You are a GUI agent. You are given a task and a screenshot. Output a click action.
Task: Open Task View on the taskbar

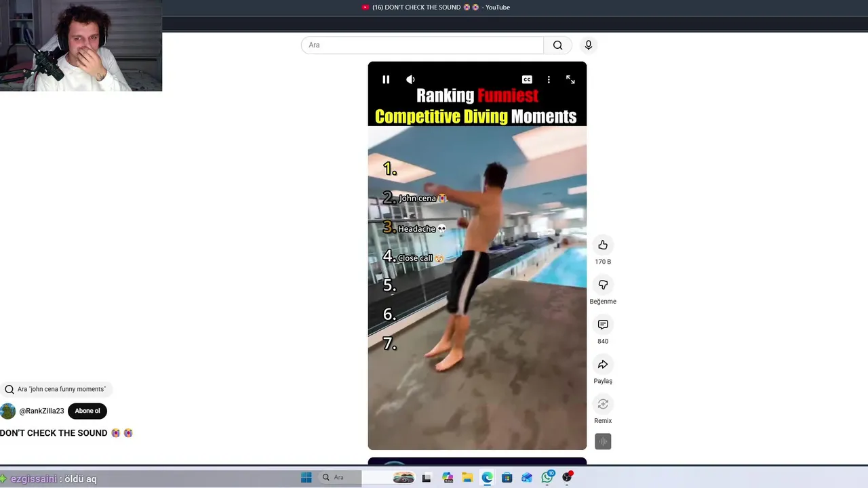pos(426,477)
